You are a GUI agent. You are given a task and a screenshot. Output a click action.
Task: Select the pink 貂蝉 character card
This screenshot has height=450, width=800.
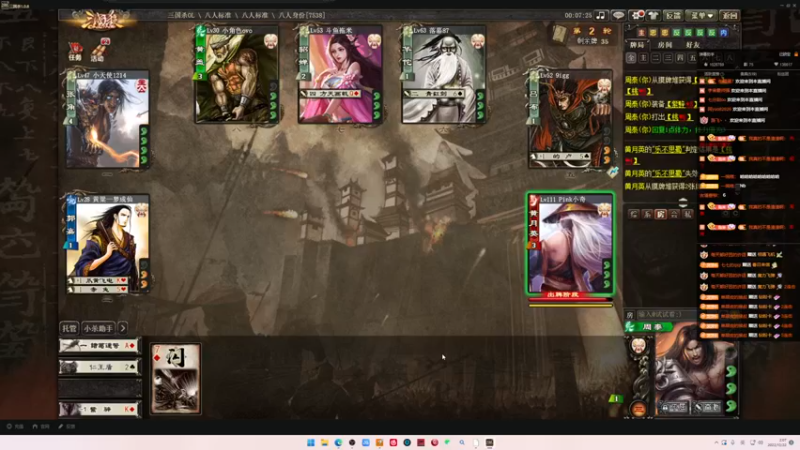(x=340, y=74)
